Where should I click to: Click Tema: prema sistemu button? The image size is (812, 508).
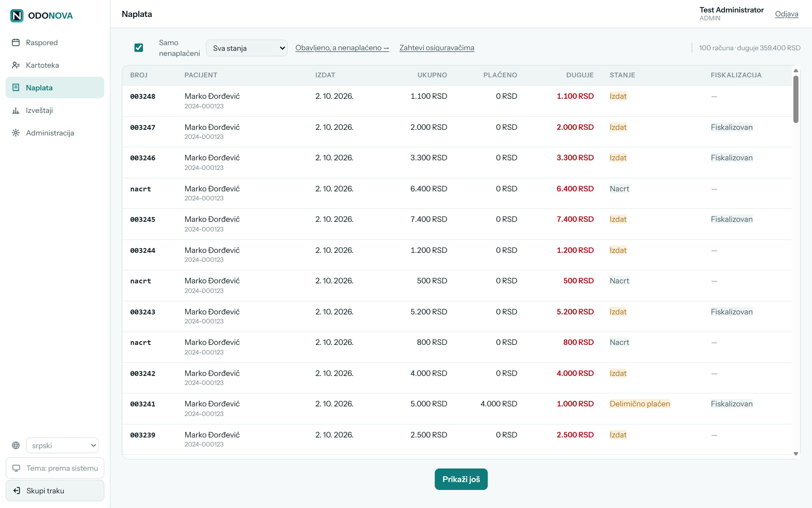55,468
